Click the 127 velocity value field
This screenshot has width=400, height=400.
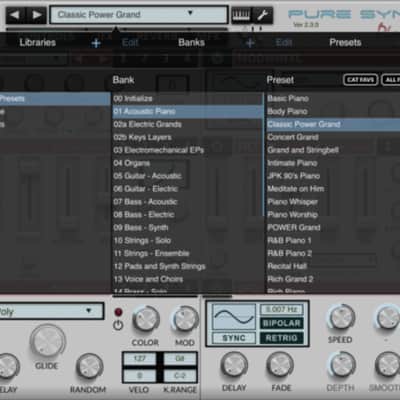(140, 359)
